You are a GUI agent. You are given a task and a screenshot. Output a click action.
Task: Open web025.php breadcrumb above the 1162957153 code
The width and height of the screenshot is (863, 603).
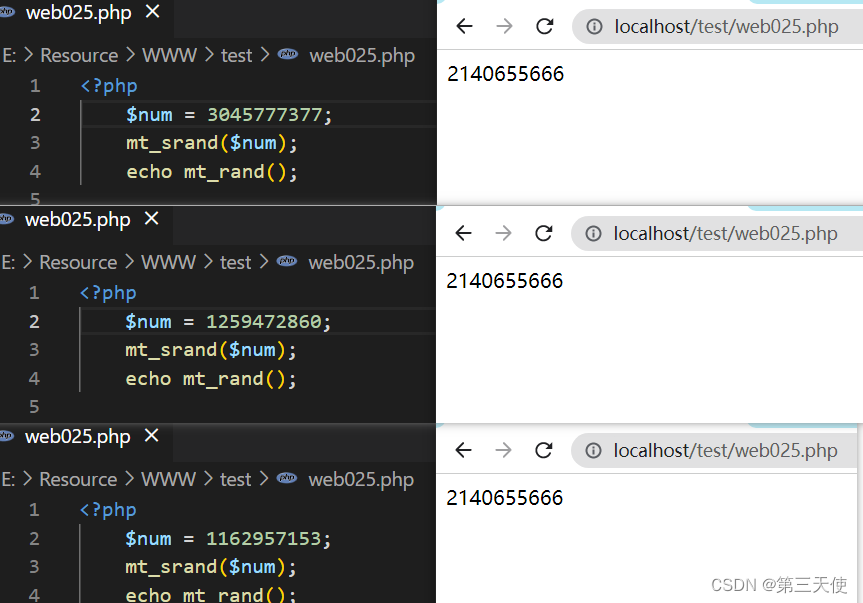tap(361, 480)
